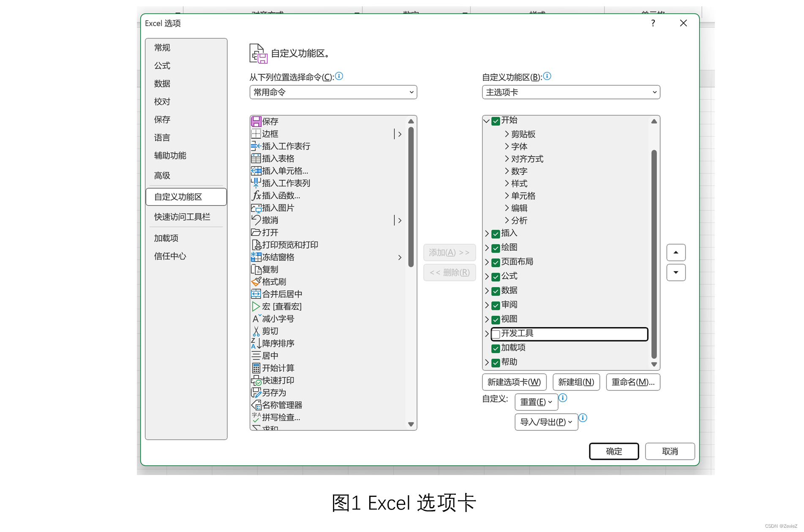The width and height of the screenshot is (804, 532).
Task: Select the 拼写检查 spell check icon
Action: tap(256, 417)
